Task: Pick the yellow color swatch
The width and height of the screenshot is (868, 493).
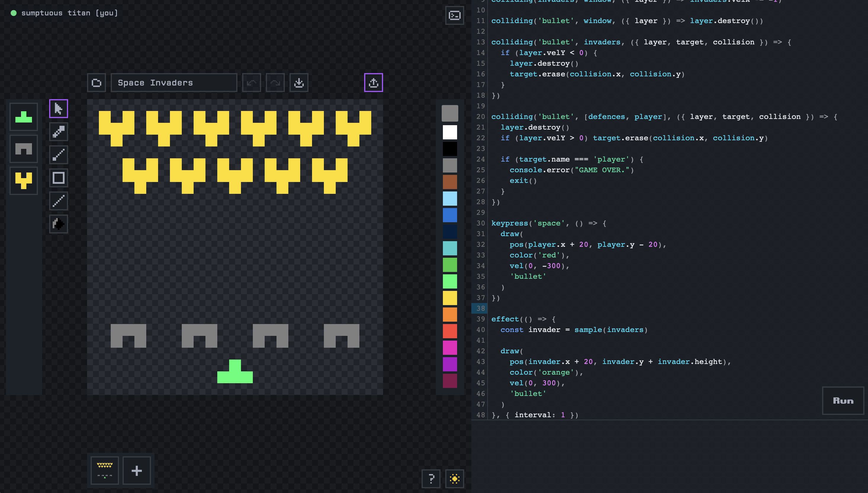Action: 450,298
